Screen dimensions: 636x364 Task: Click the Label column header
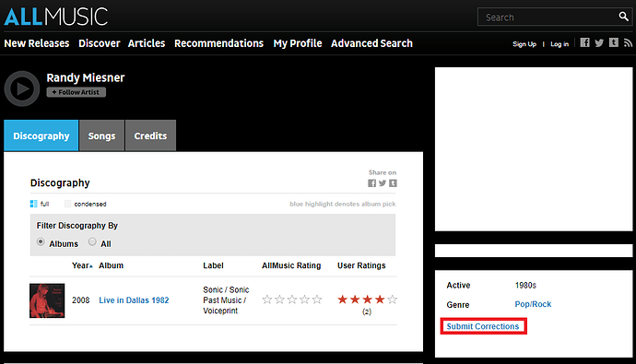click(213, 265)
